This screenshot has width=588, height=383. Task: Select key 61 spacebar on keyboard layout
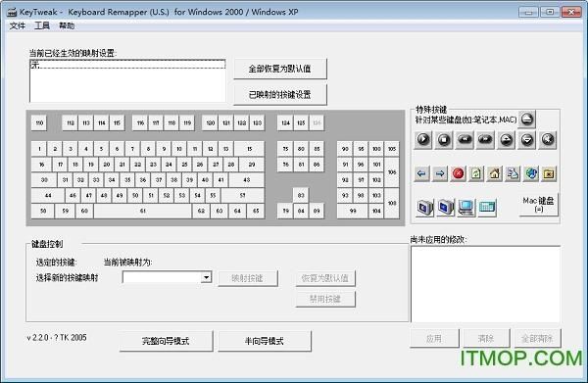pos(142,211)
